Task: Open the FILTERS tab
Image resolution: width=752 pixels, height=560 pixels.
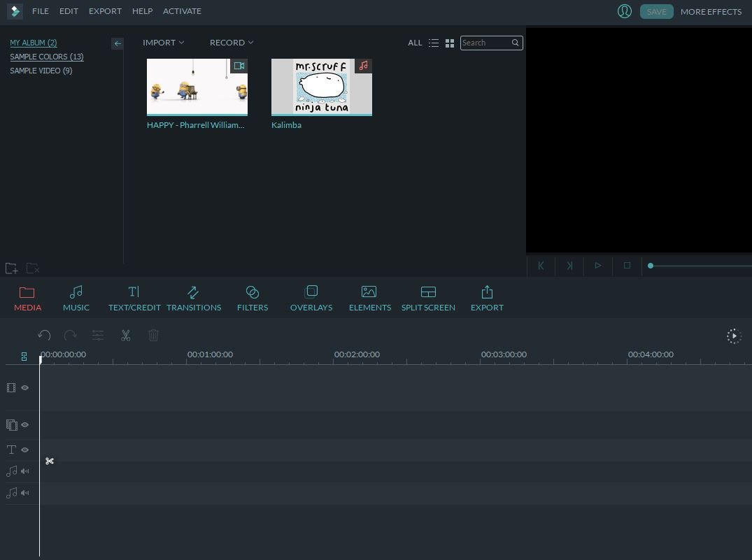Action: (253, 299)
